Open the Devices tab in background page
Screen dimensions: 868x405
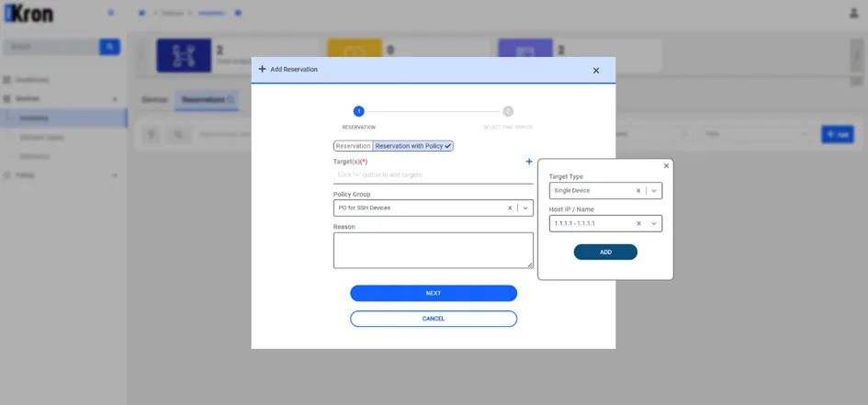[x=154, y=100]
